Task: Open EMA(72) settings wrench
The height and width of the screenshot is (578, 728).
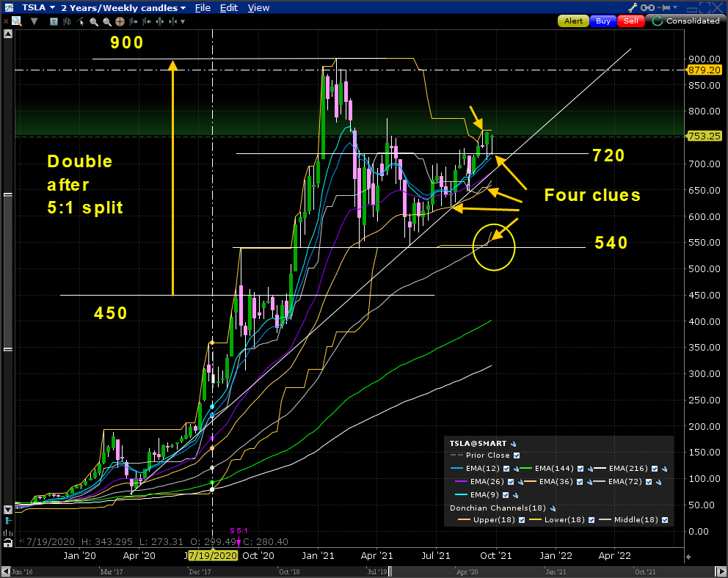Action: 659,482
